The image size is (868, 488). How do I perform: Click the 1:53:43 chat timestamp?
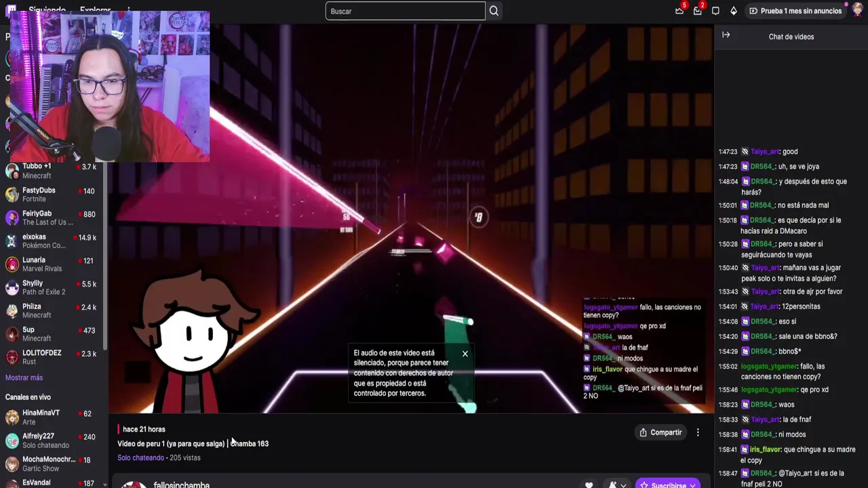728,291
